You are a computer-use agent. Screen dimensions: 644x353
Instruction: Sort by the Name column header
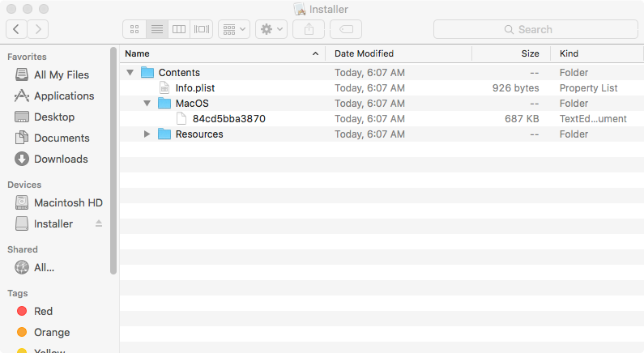pos(219,53)
